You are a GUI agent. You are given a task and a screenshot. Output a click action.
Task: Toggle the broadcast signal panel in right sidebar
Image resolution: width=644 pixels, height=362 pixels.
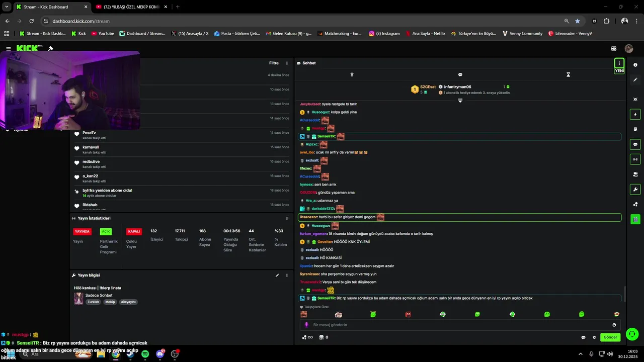pos(635,159)
